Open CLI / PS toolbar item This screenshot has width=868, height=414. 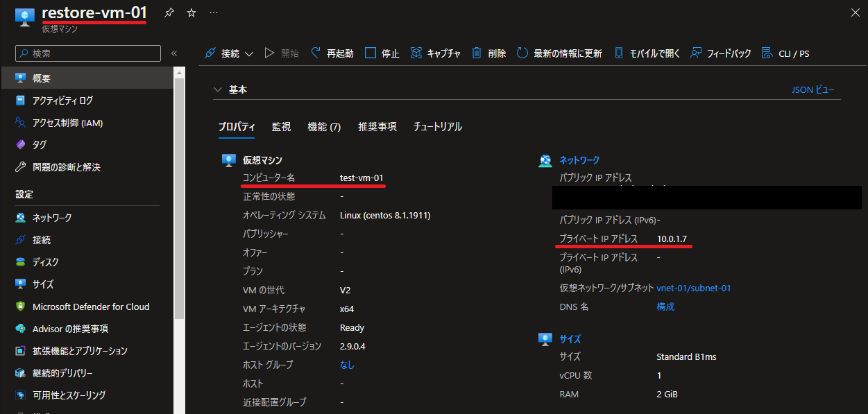point(785,53)
